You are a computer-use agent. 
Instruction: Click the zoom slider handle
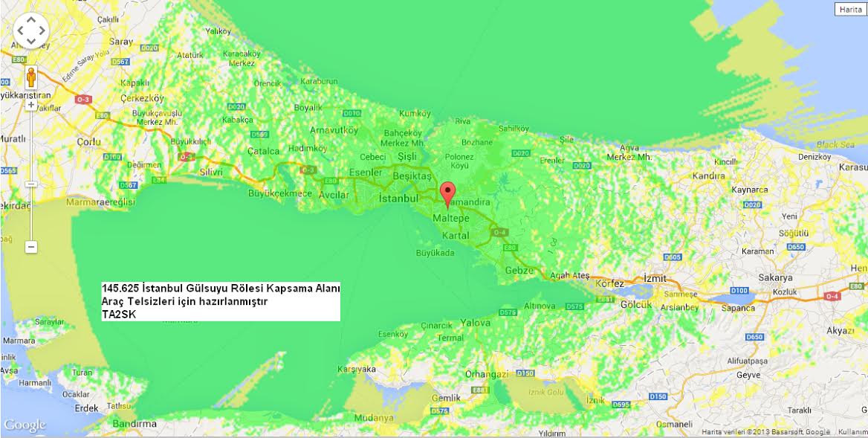tap(31, 184)
